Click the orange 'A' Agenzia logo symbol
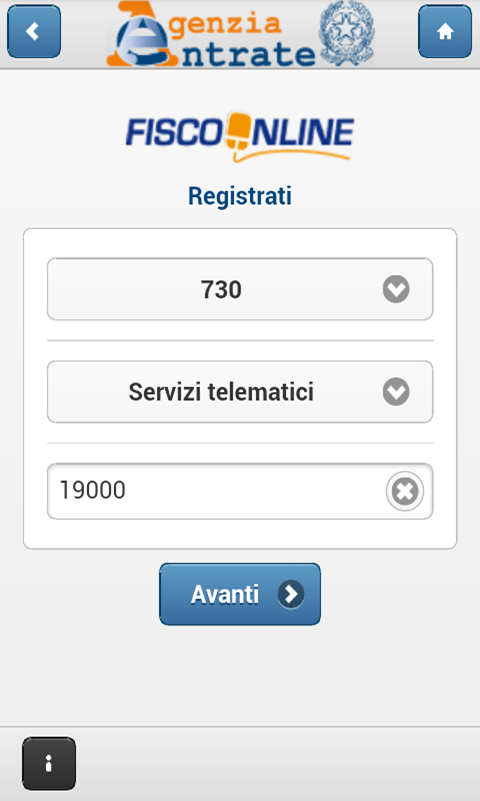 pos(140,35)
